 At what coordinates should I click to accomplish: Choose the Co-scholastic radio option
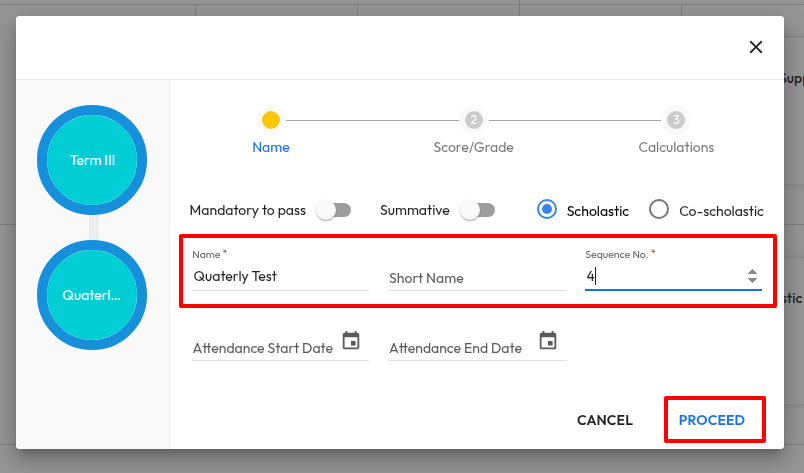pos(659,210)
